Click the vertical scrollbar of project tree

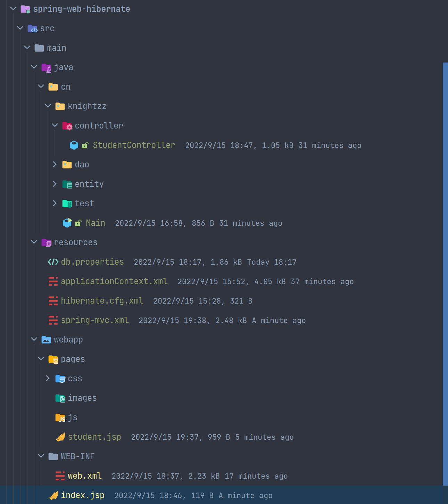tap(445, 274)
